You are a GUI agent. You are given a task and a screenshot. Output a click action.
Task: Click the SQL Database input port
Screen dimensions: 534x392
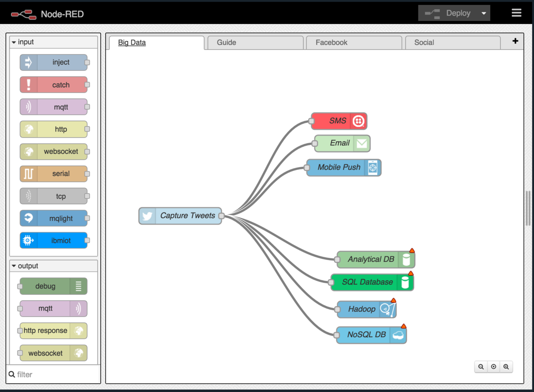[x=331, y=282]
